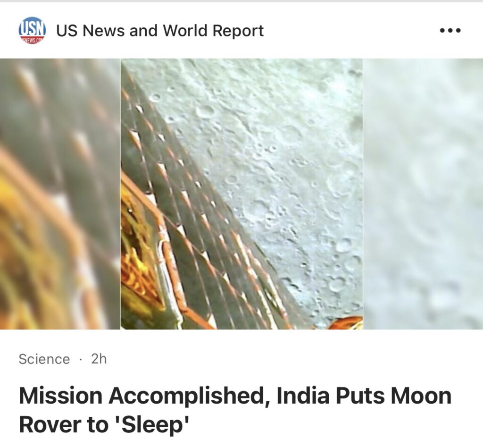This screenshot has width=483, height=448.
Task: Click "Rover to" on headline's second line
Action: click(64, 424)
